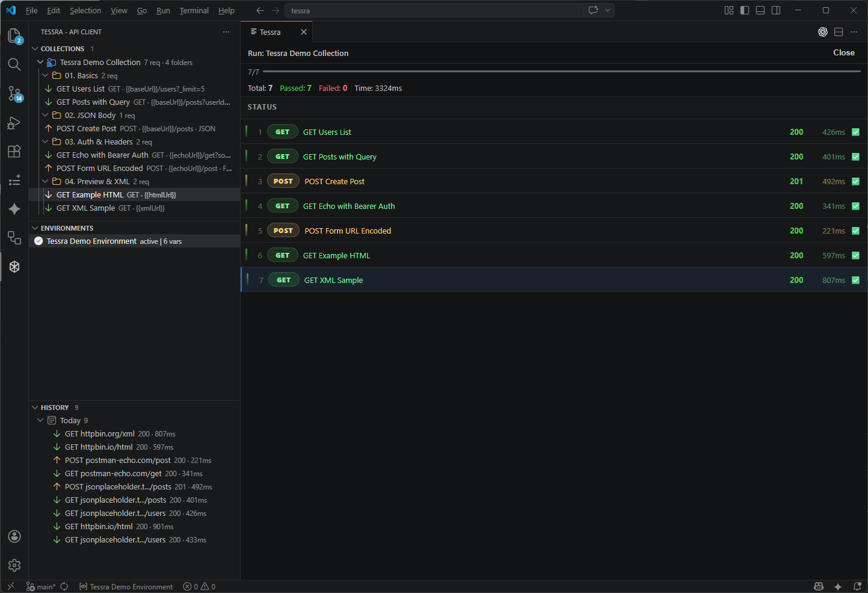Screen dimensions: 868x593
Task: Open the Explorer view in activity bar
Action: [x=14, y=36]
